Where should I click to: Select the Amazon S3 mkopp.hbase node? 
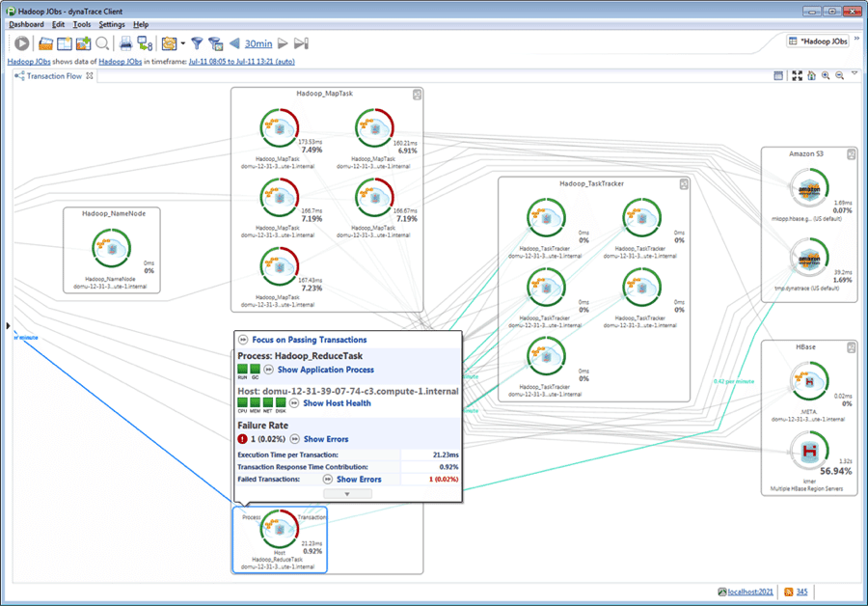pyautogui.click(x=809, y=189)
